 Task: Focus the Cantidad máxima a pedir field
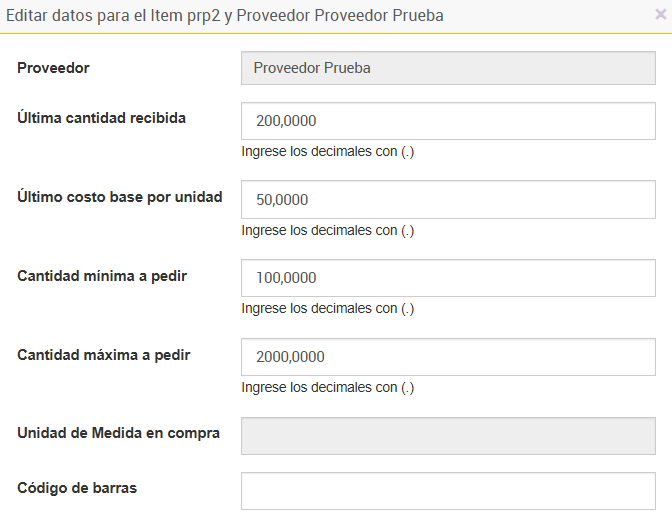coord(448,357)
